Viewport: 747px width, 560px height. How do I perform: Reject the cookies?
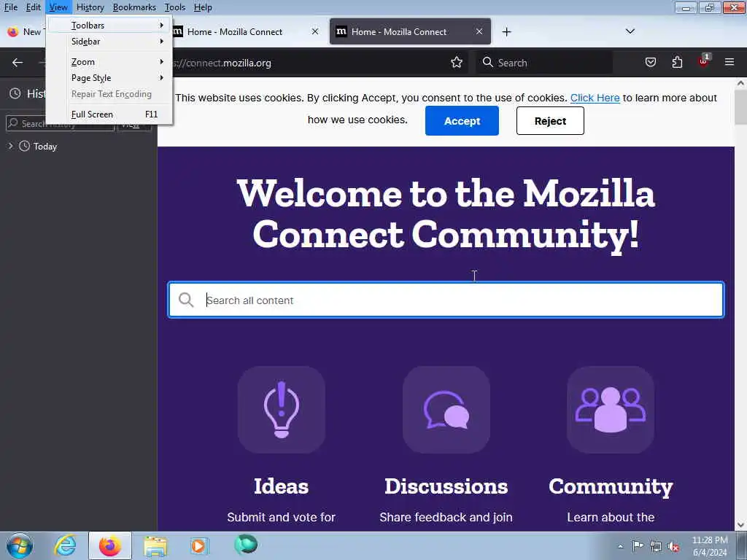tap(550, 121)
